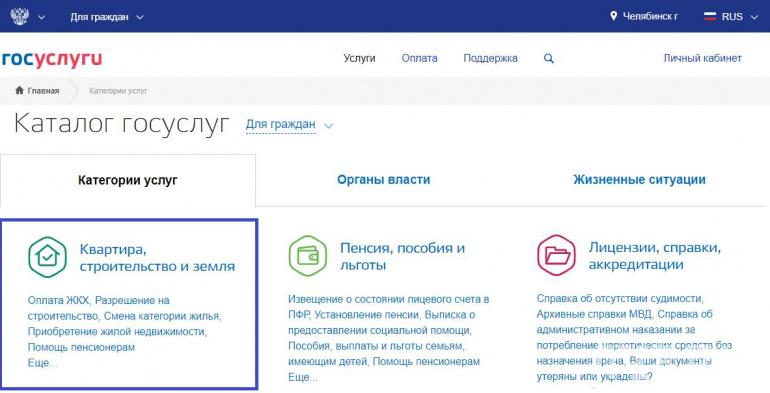The width and height of the screenshot is (770, 393).
Task: Open search via the magnifying glass icon
Action: pyautogui.click(x=549, y=58)
